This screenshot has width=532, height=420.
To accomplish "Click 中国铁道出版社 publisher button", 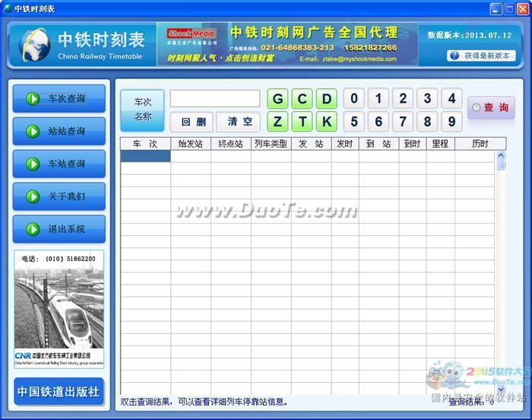I will (x=59, y=391).
